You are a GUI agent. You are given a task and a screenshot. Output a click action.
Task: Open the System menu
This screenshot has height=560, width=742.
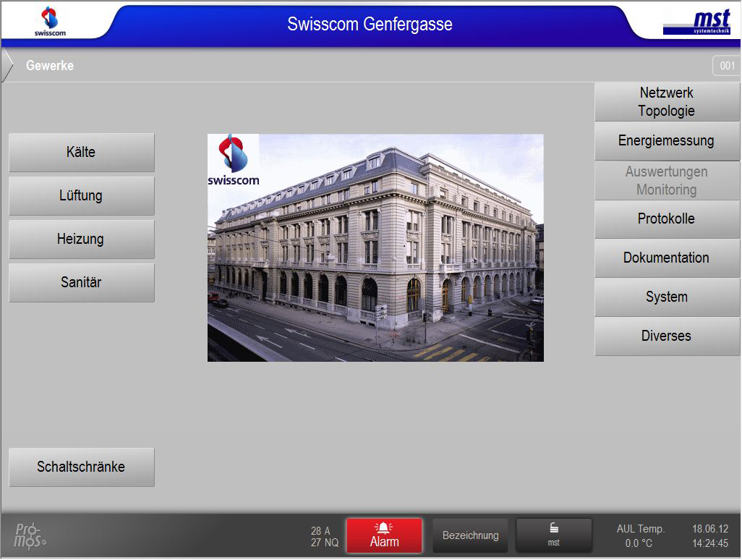[x=667, y=297]
